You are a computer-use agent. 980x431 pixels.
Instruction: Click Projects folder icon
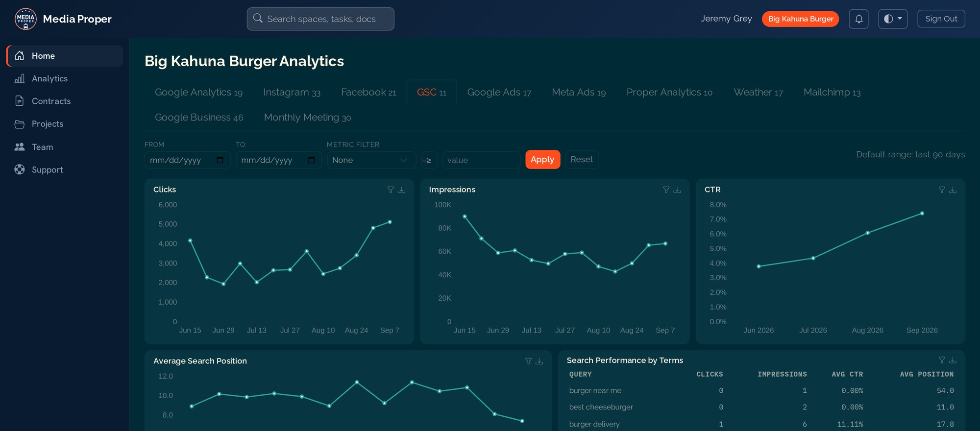[x=20, y=124]
